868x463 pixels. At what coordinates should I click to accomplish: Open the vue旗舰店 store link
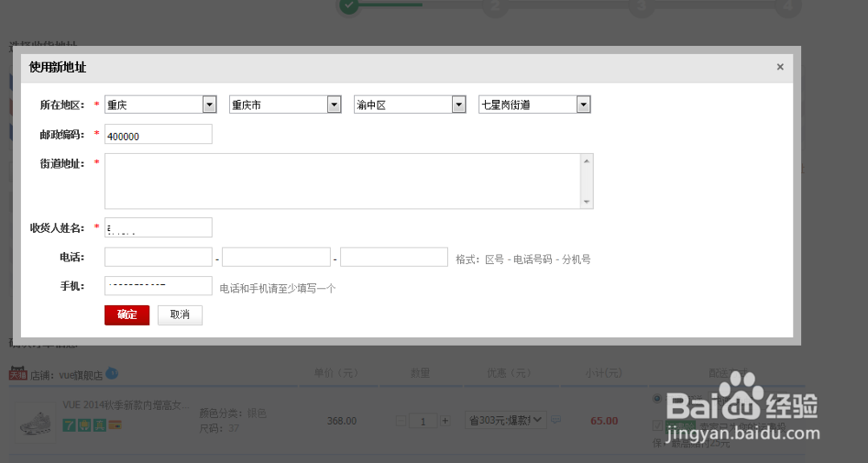pyautogui.click(x=81, y=375)
